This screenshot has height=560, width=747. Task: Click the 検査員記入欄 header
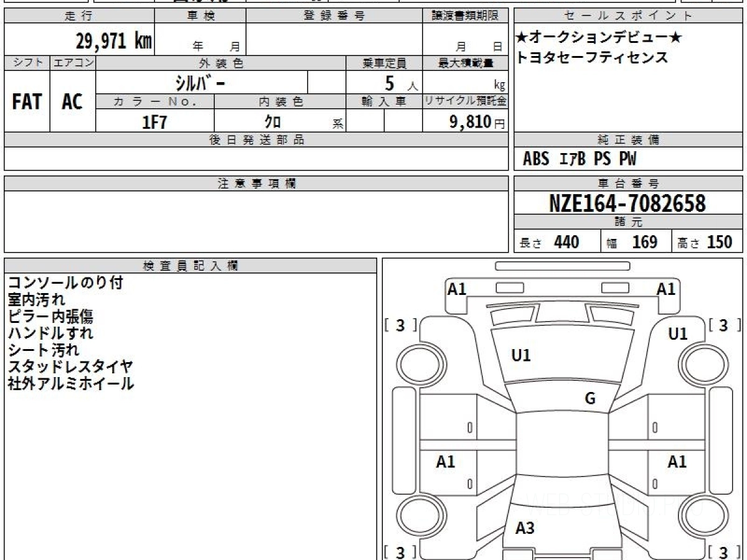click(190, 266)
